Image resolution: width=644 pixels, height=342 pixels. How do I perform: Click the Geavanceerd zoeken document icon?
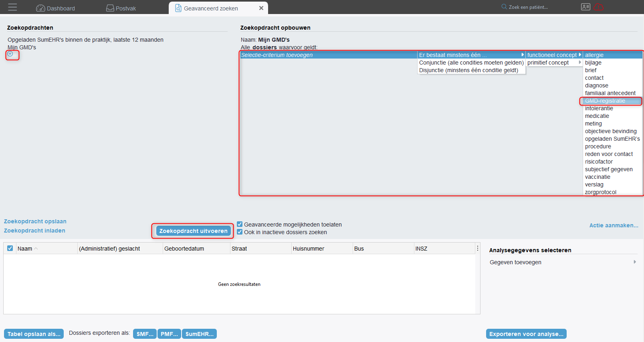[178, 8]
